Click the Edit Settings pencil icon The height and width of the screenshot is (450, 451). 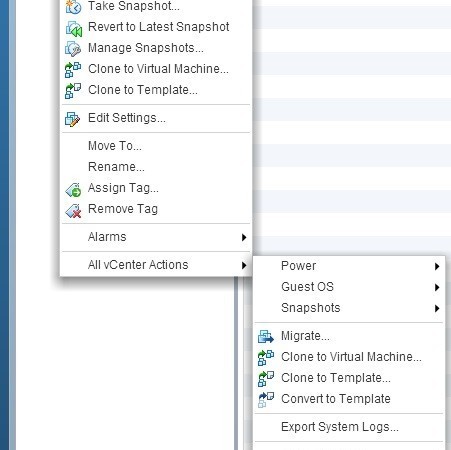coord(72,119)
